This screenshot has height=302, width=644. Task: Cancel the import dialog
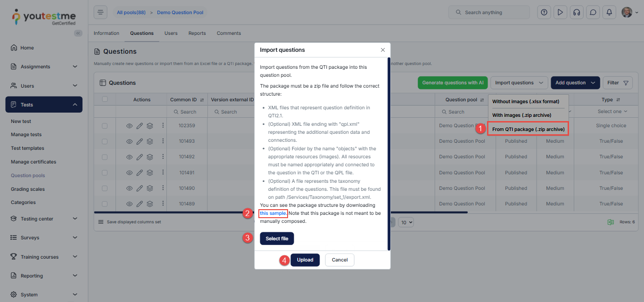click(x=339, y=260)
